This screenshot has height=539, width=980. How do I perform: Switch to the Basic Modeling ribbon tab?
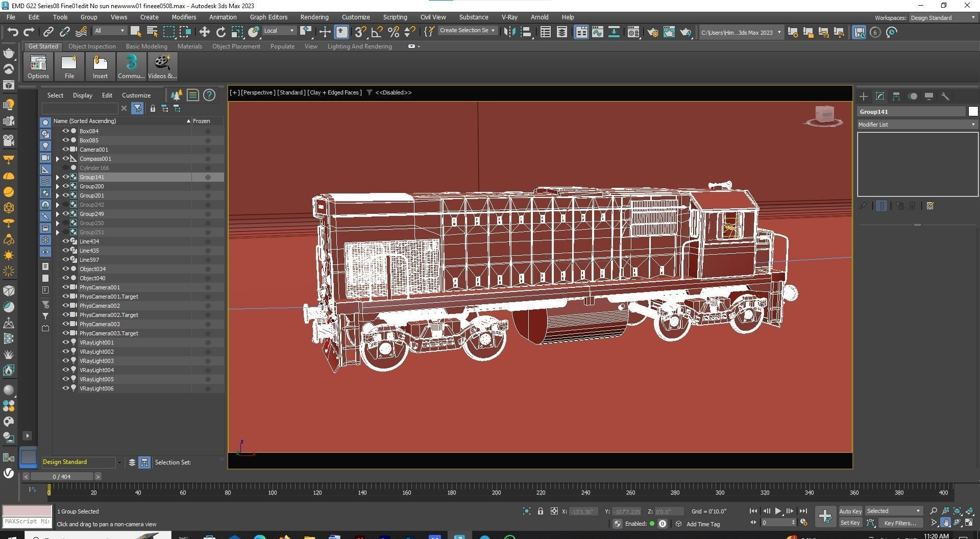pyautogui.click(x=146, y=46)
